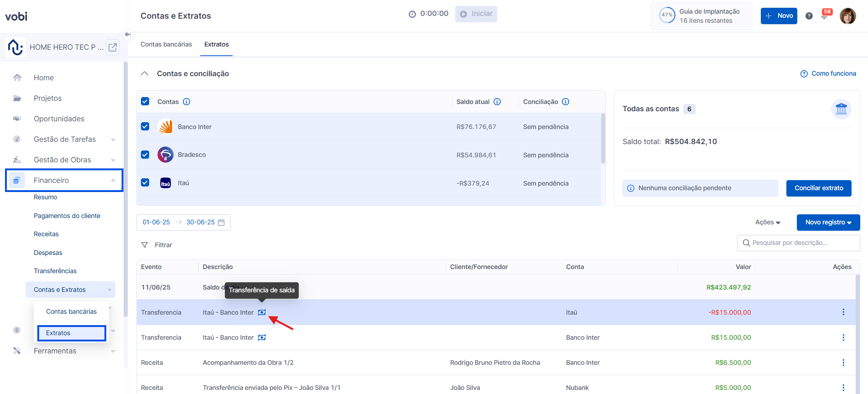
Task: Click the Projetos folder icon
Action: click(17, 98)
